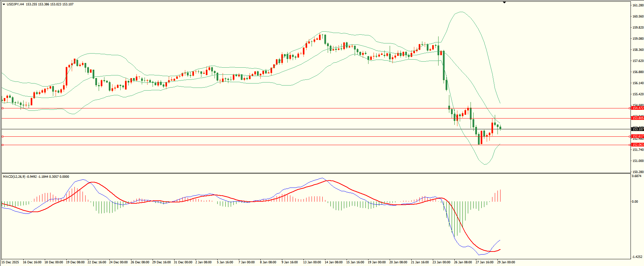Select the 153.805 red price label
The image size is (644, 266).
637,118
